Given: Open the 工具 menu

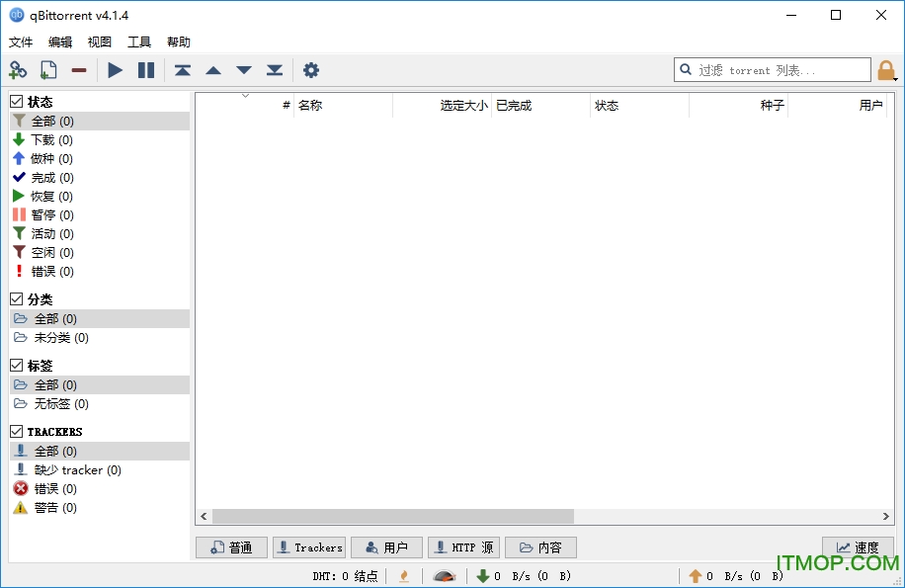Looking at the screenshot, I should [x=138, y=42].
